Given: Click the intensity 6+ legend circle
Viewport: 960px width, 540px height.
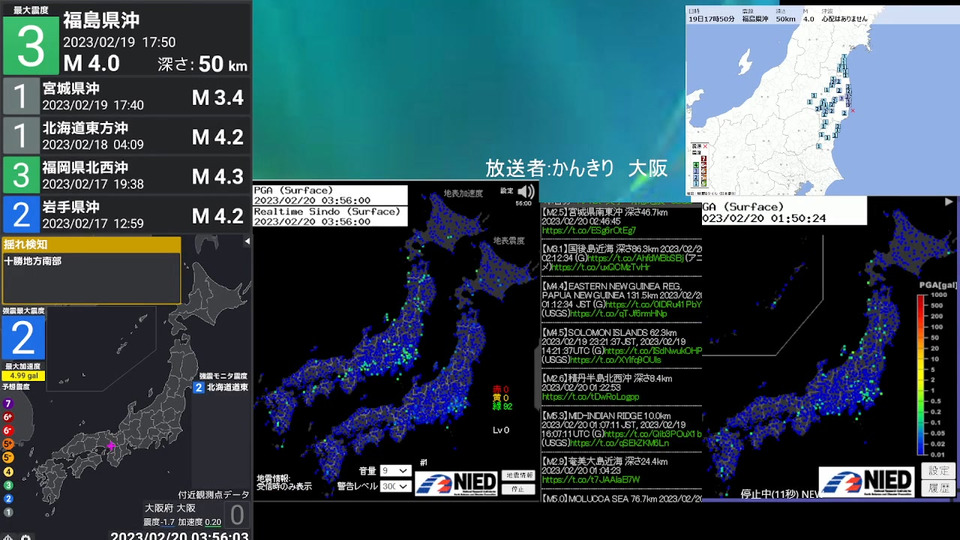Looking at the screenshot, I should pyautogui.click(x=8, y=418).
